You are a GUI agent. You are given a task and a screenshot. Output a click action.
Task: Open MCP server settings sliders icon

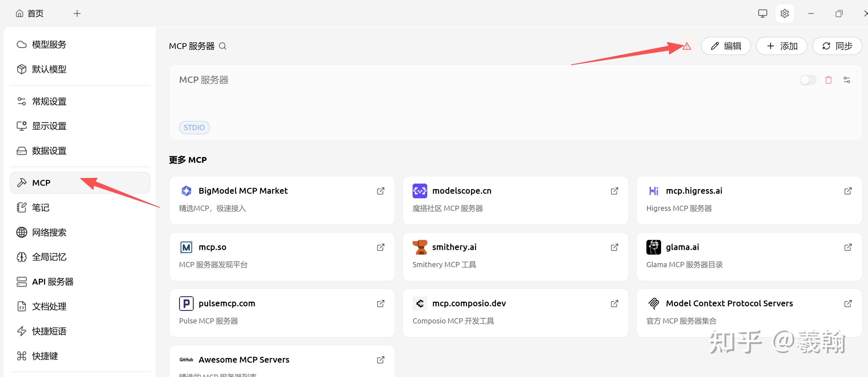(x=847, y=80)
